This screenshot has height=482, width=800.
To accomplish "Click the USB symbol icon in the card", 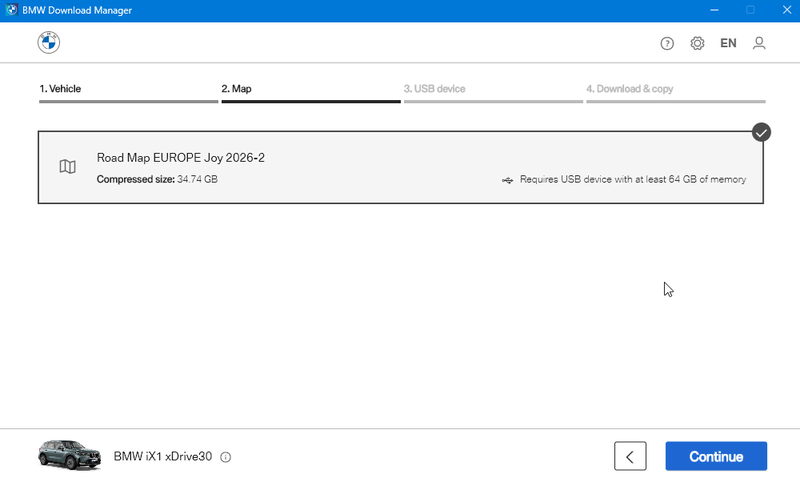I will tap(507, 180).
